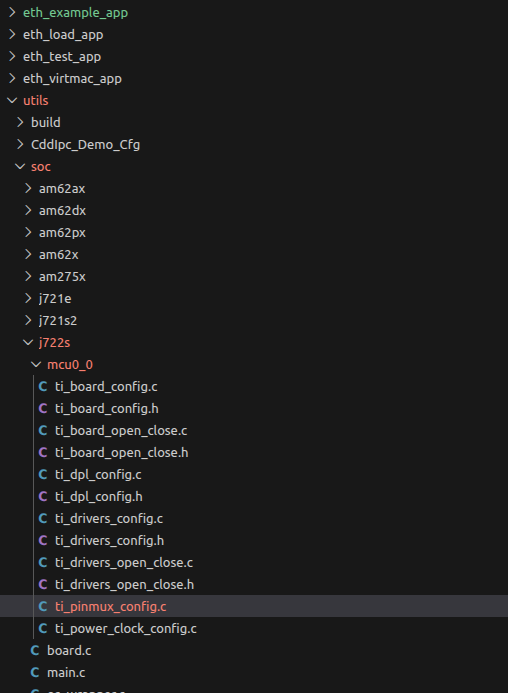
Task: Collapse the soc folder chevron
Action: (x=20, y=167)
